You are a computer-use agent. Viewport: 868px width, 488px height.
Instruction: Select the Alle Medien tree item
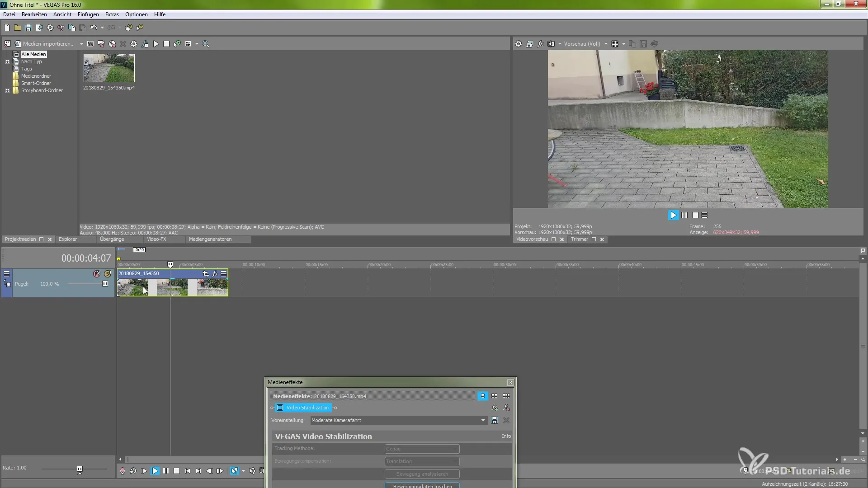33,54
